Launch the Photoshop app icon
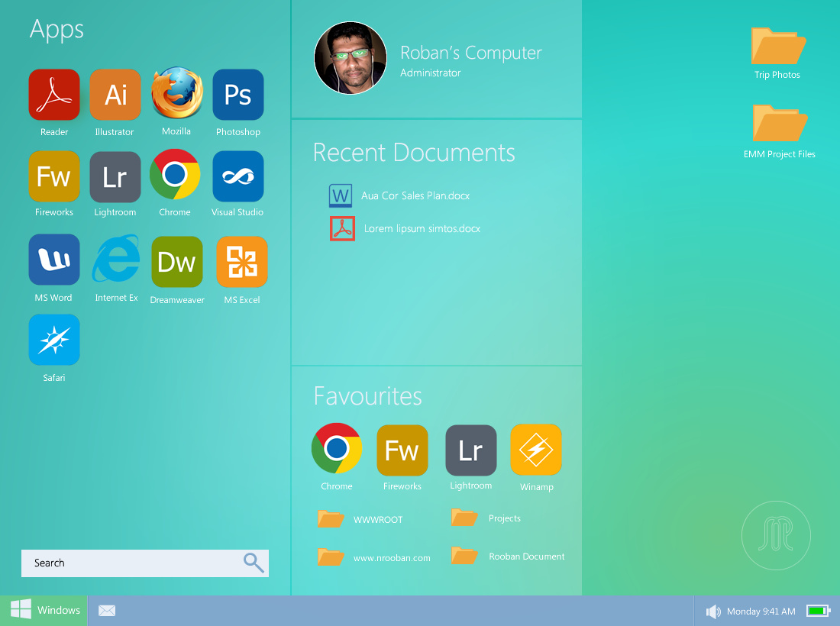The height and width of the screenshot is (626, 840). (x=237, y=95)
